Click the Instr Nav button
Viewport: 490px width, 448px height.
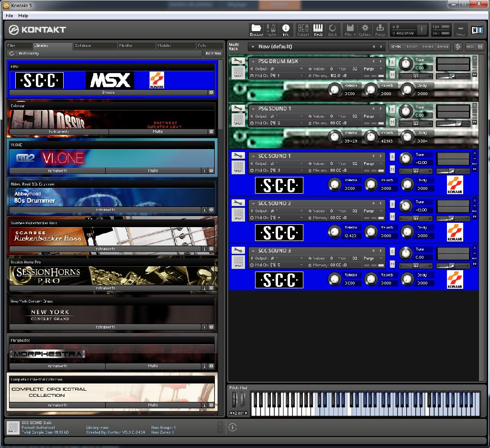point(213,54)
